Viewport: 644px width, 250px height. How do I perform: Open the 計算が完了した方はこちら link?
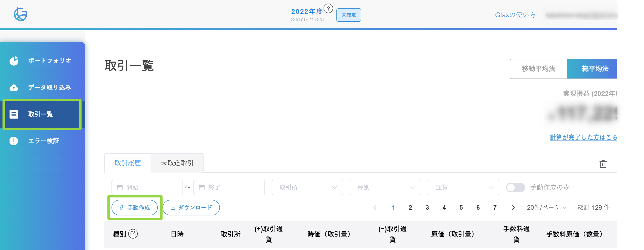(583, 137)
